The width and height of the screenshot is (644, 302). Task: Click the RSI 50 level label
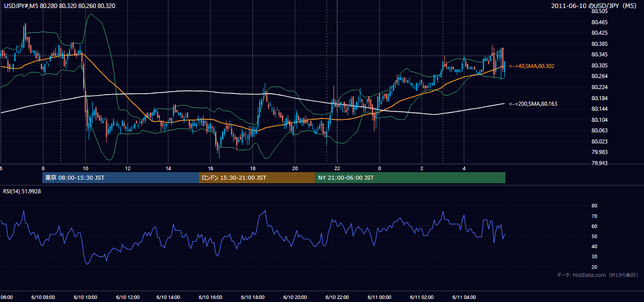[594, 237]
